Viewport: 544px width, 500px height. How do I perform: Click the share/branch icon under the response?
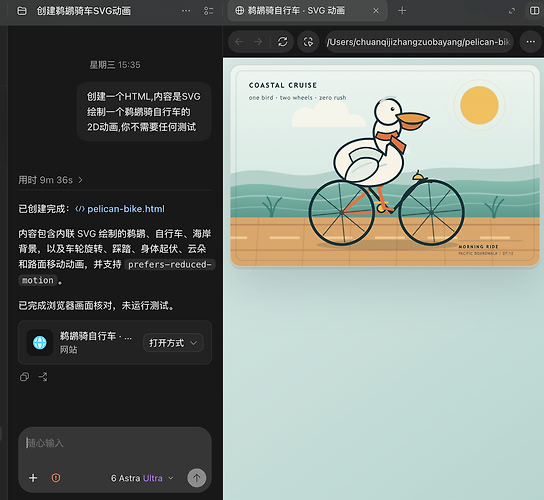coord(43,376)
